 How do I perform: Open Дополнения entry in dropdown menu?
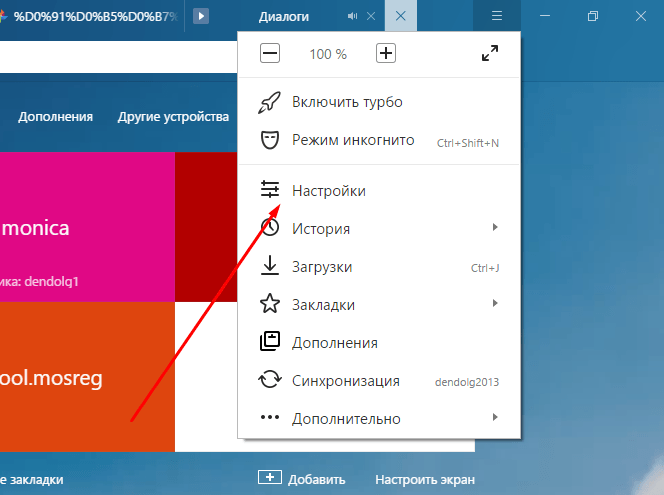pos(379,343)
